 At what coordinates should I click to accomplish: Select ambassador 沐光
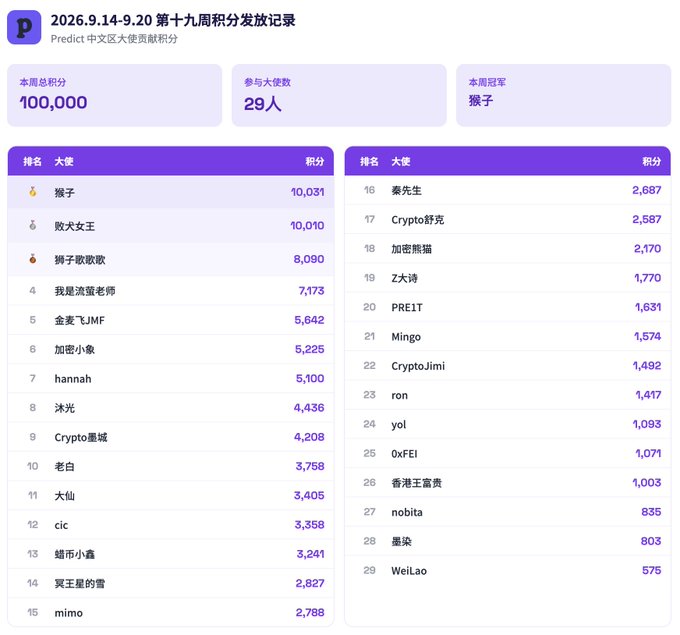[65, 408]
